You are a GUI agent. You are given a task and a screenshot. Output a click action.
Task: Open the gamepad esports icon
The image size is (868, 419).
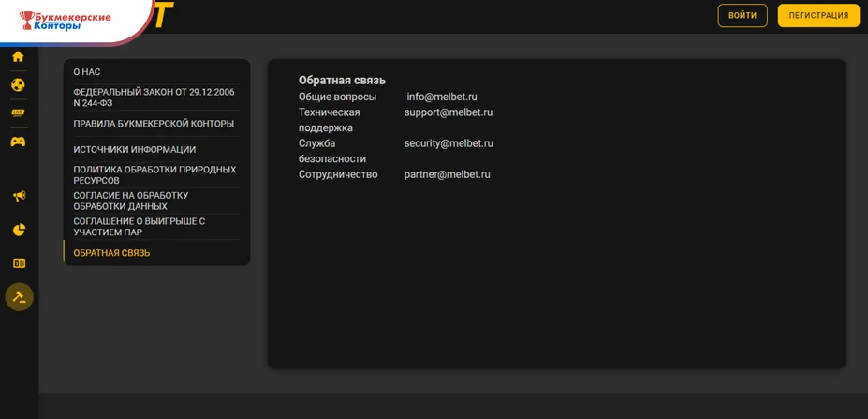pos(19,142)
